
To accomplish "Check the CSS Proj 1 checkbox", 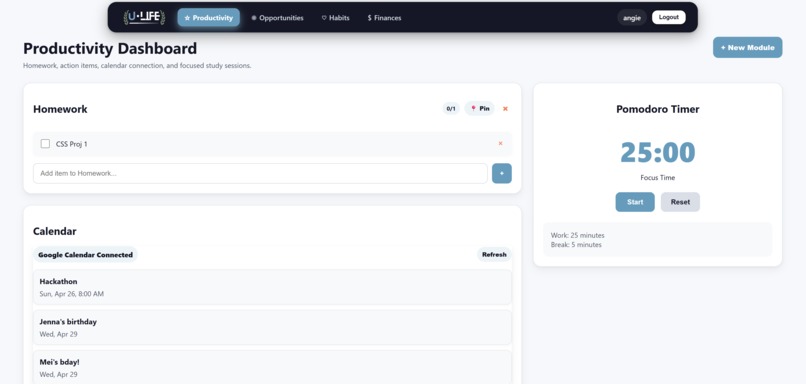I will click(x=45, y=144).
